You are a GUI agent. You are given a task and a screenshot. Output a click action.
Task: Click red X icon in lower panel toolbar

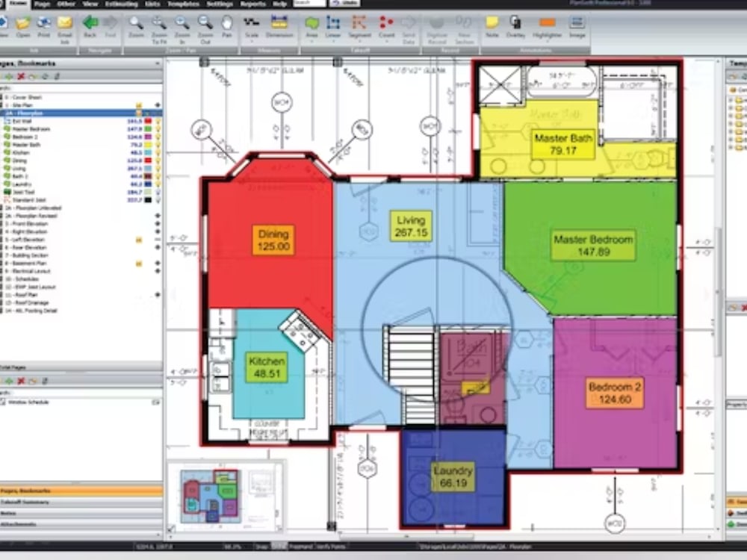click(x=21, y=381)
